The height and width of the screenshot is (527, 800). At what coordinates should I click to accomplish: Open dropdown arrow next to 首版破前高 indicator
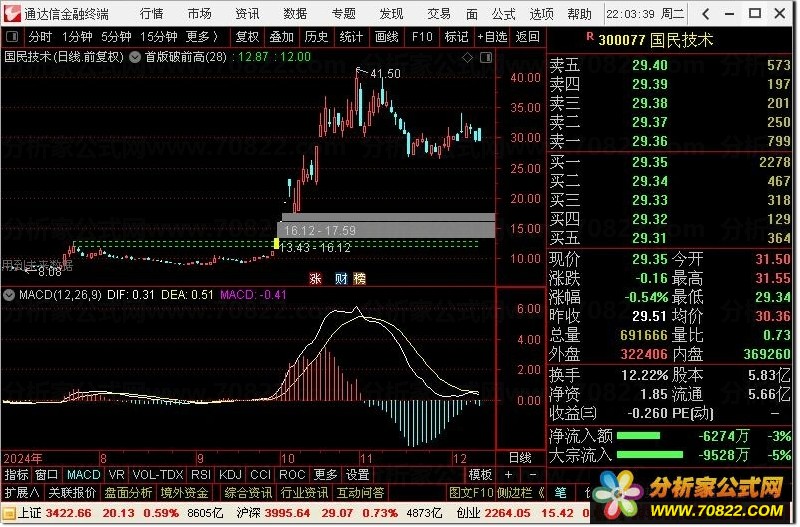coord(135,57)
